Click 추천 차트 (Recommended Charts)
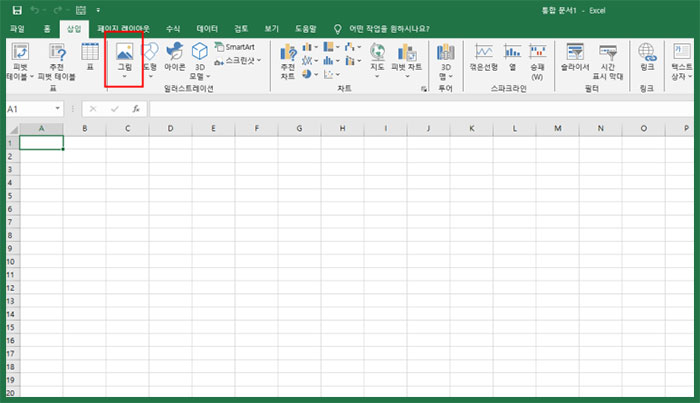Viewport: 700px width, 403px height. click(x=288, y=62)
